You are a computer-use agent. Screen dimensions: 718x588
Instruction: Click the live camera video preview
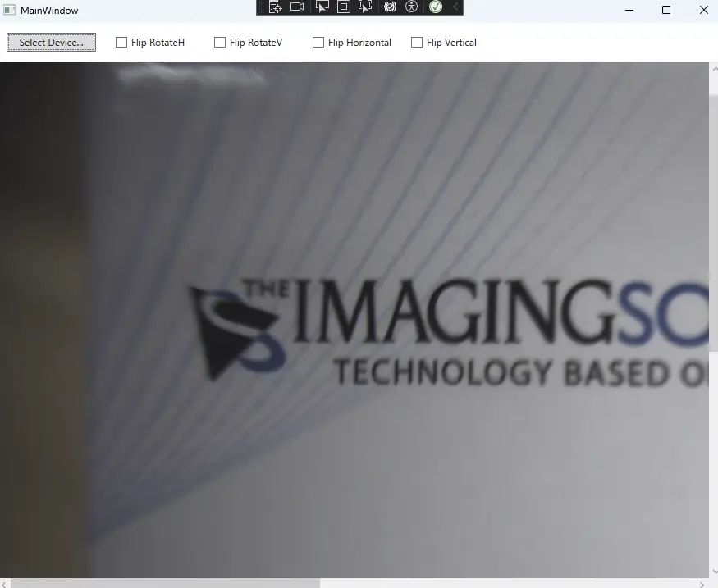354,320
